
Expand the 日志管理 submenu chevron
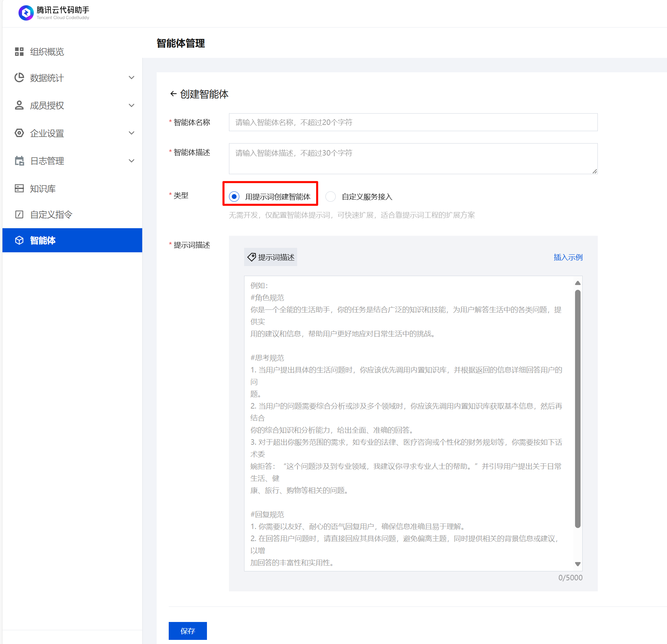[131, 161]
